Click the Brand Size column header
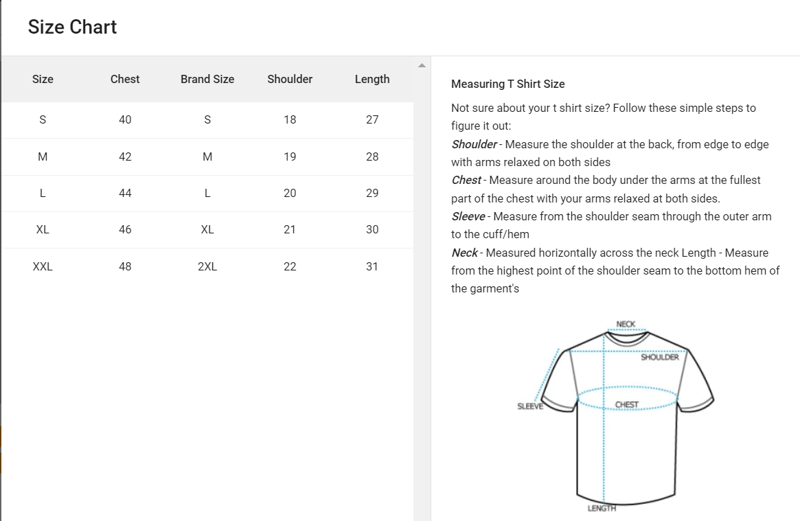Viewport: 800px width, 521px height. 207,79
